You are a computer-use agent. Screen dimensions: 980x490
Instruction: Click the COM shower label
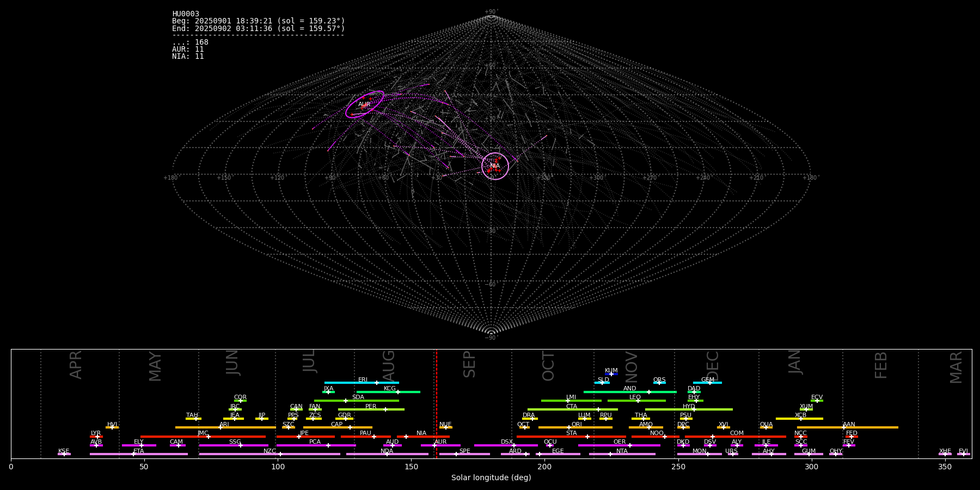point(737,433)
